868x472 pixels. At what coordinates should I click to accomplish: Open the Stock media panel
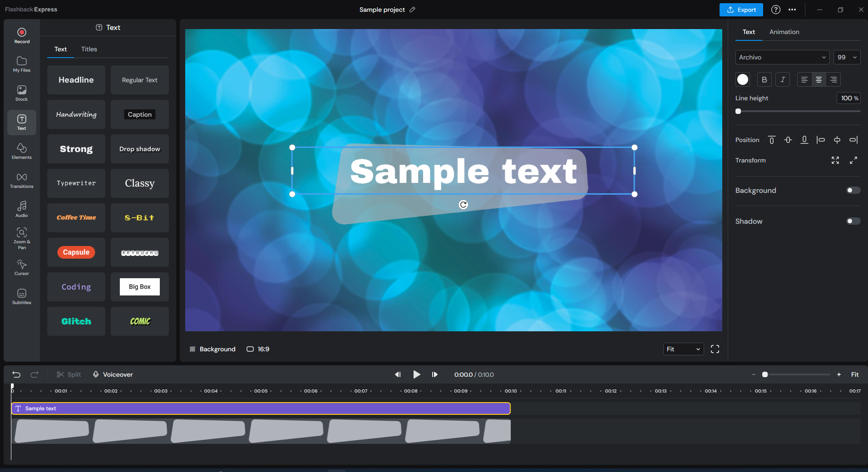pos(22,93)
